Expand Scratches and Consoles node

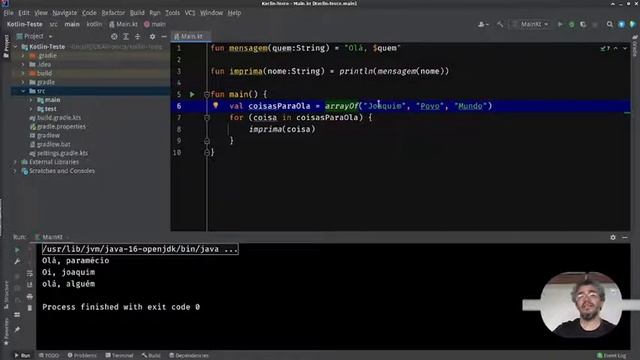pyautogui.click(x=16, y=171)
